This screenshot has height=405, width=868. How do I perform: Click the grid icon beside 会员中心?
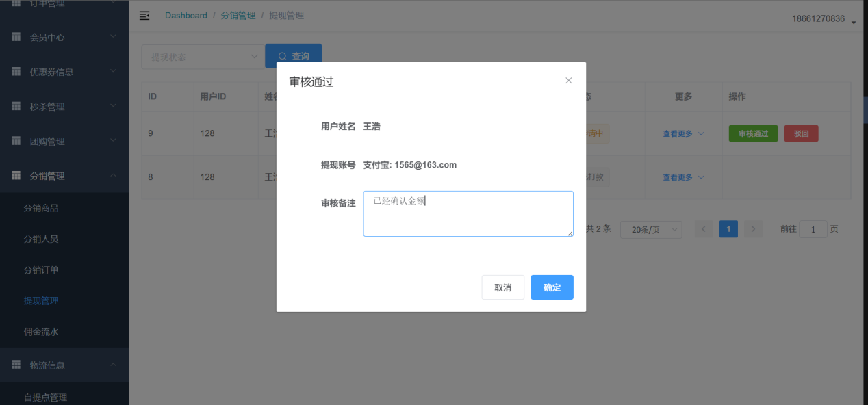tap(16, 37)
